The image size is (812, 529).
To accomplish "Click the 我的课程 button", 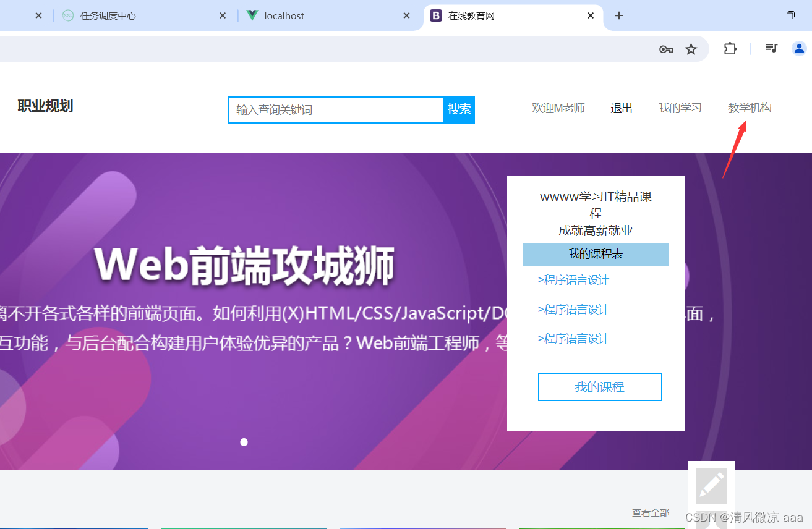I will (x=600, y=387).
